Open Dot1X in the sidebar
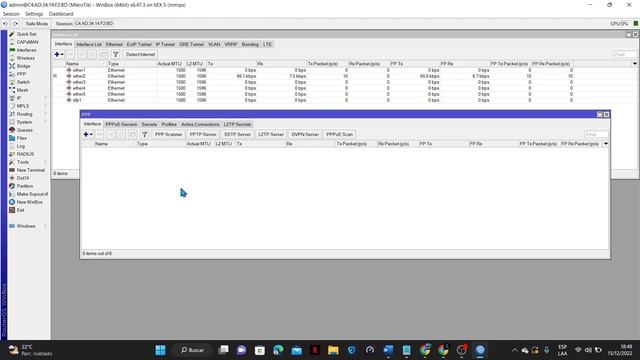The width and height of the screenshot is (640, 360). click(22, 178)
